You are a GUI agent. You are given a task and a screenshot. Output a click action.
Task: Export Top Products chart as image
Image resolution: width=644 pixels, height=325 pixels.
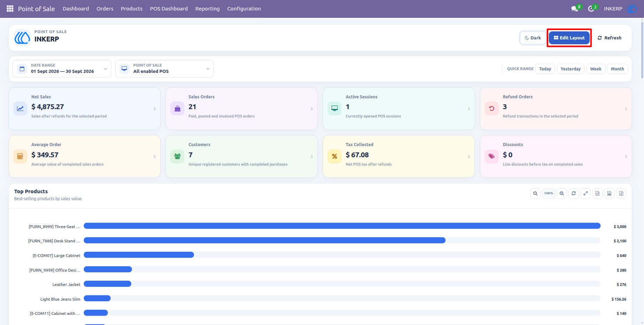coord(609,194)
